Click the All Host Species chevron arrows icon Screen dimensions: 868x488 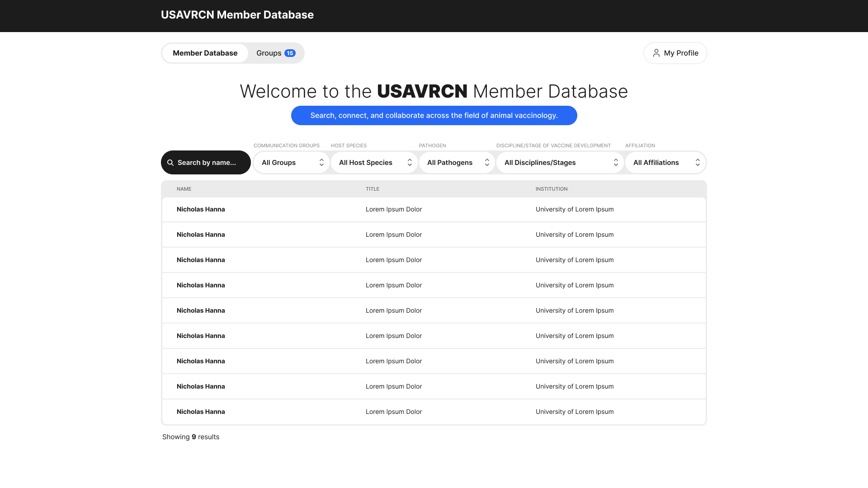410,163
